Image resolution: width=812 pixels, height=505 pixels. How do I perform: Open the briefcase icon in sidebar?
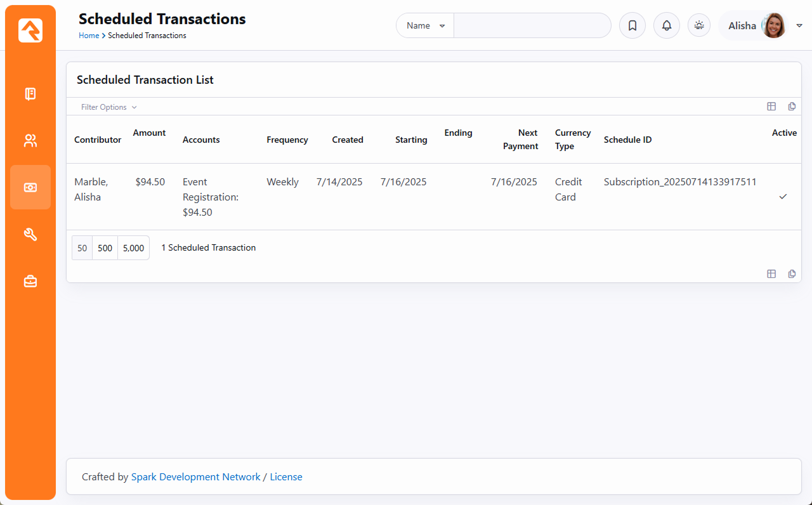[x=30, y=281]
